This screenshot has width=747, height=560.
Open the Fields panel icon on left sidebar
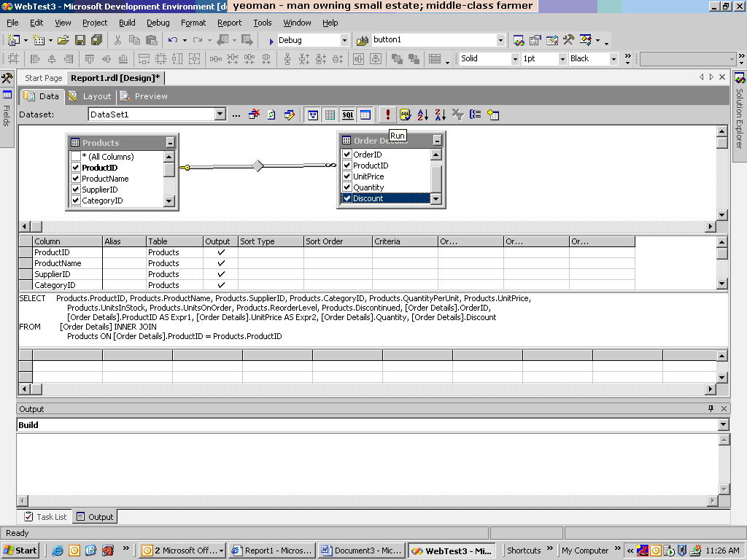pyautogui.click(x=7, y=95)
